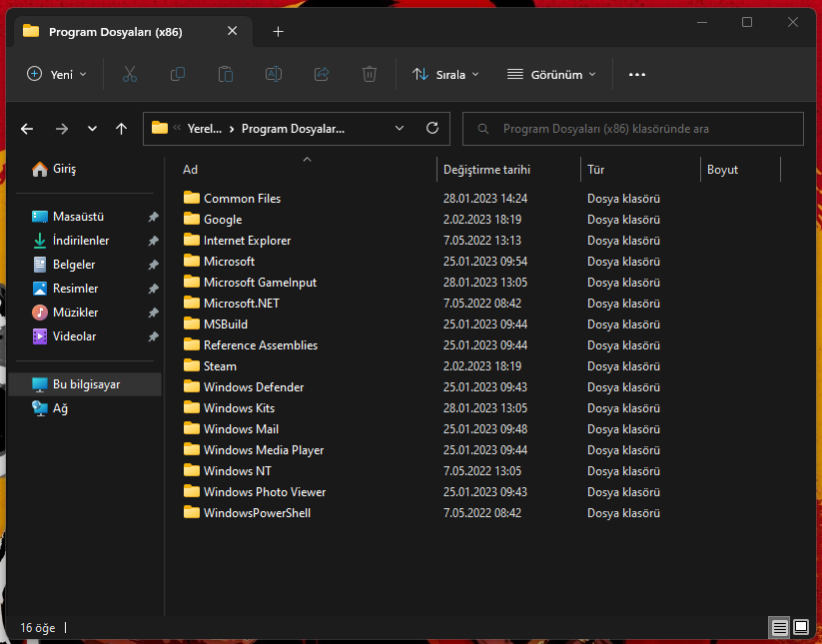
Task: Open the three-dots See more menu
Action: (x=637, y=75)
